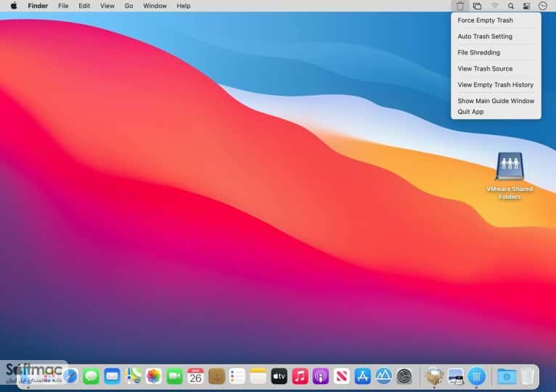
Task: Open Control Center in menu bar
Action: pos(526,6)
